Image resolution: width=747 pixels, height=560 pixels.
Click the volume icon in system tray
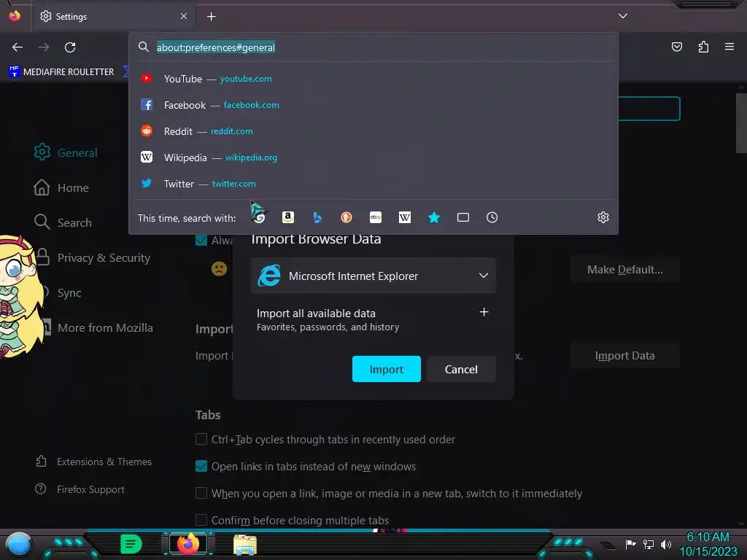[x=666, y=544]
